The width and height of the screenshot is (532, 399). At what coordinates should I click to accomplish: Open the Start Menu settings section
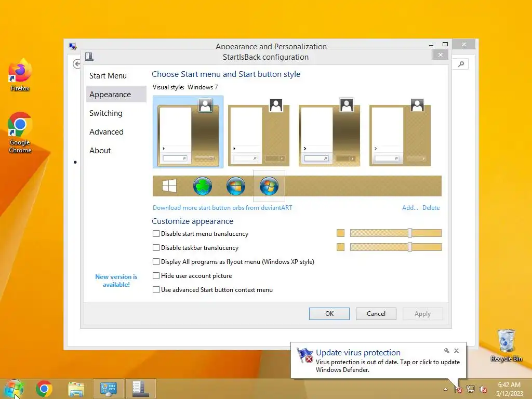[108, 76]
